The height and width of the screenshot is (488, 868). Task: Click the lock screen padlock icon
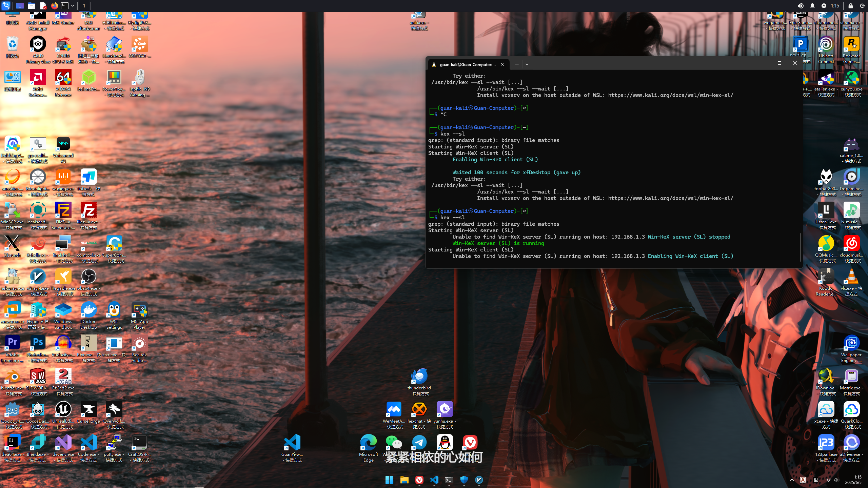(851, 5)
